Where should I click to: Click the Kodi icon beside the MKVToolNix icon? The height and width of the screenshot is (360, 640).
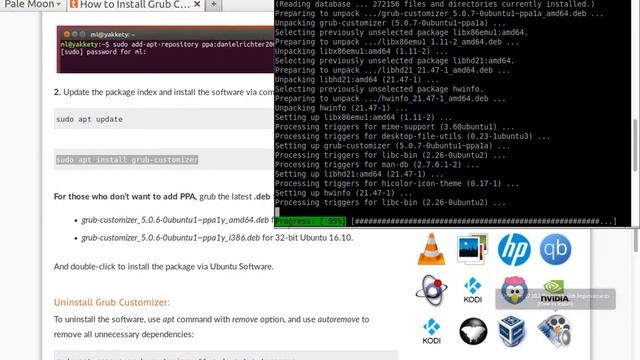(473, 290)
